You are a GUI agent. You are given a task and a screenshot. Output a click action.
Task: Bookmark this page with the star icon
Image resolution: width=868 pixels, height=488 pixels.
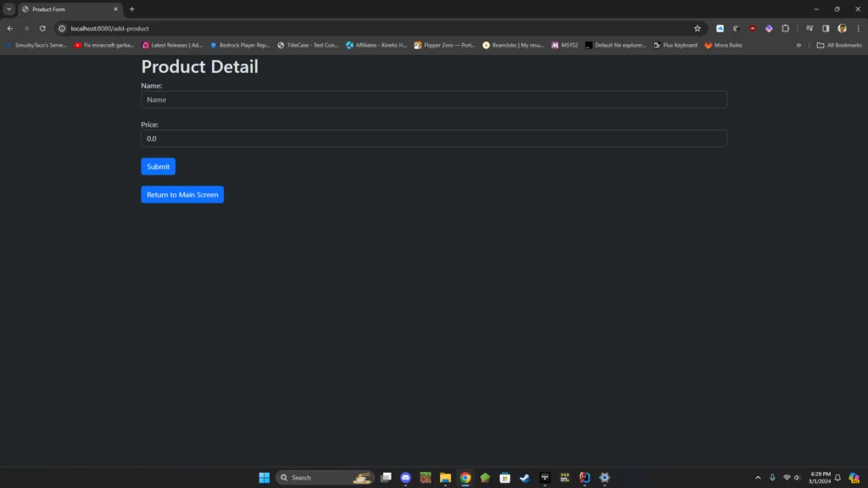tap(697, 28)
